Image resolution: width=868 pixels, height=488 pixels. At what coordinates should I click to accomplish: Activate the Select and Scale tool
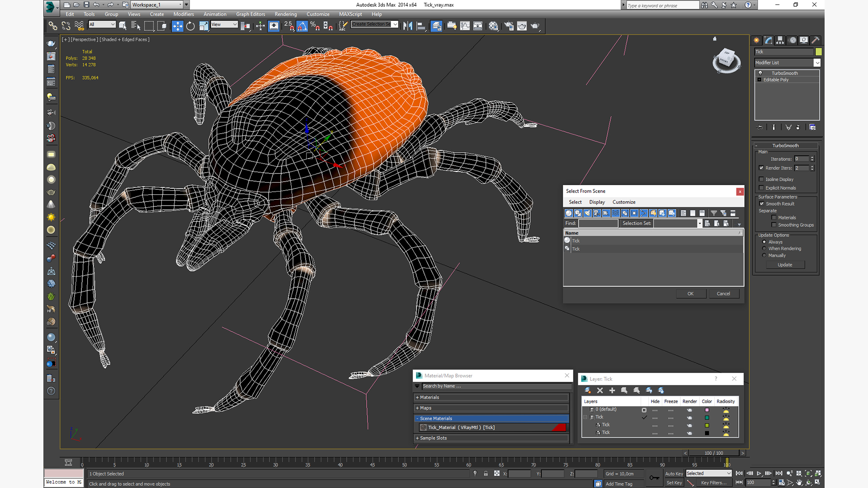pyautogui.click(x=203, y=26)
